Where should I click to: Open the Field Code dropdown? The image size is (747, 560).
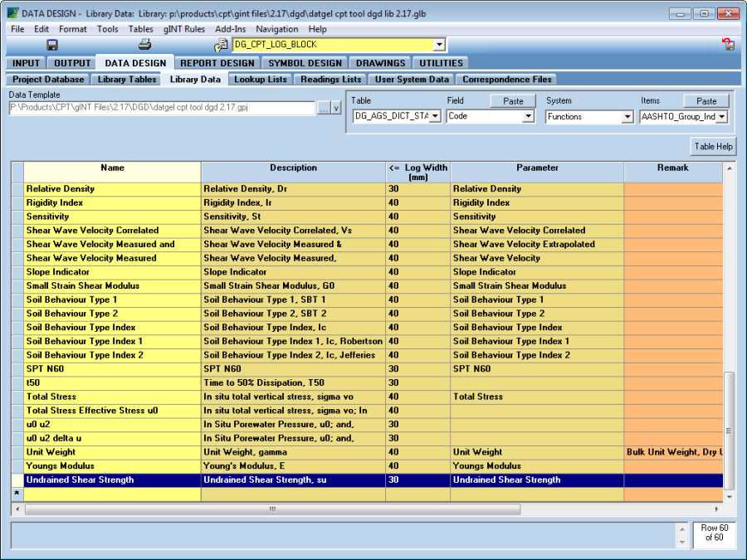coord(528,117)
